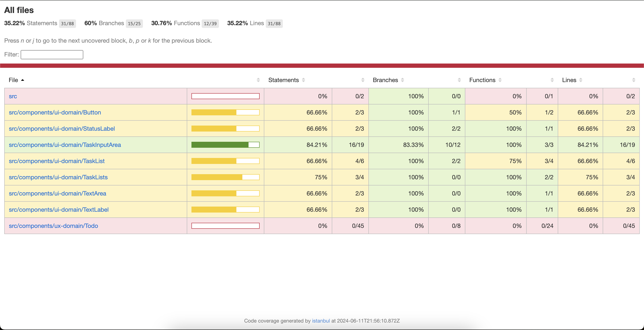Click sort icon next to Branches header

[x=402, y=80]
